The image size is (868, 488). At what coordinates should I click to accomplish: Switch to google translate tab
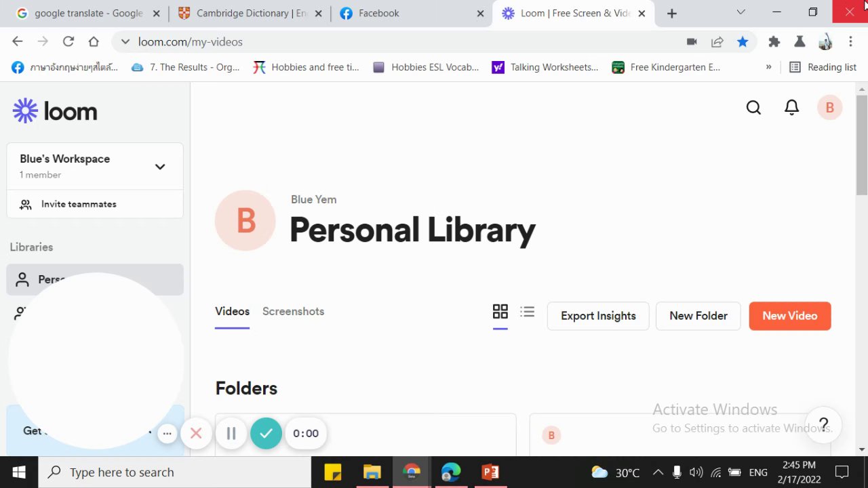87,13
